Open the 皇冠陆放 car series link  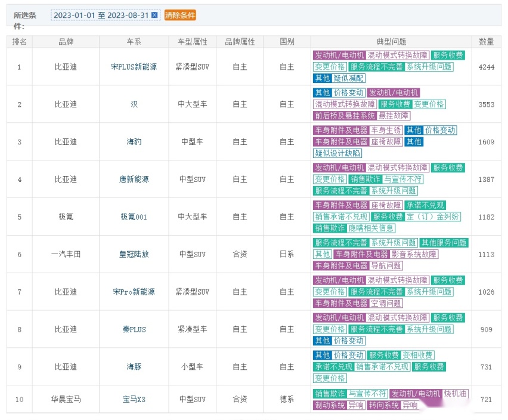click(134, 254)
